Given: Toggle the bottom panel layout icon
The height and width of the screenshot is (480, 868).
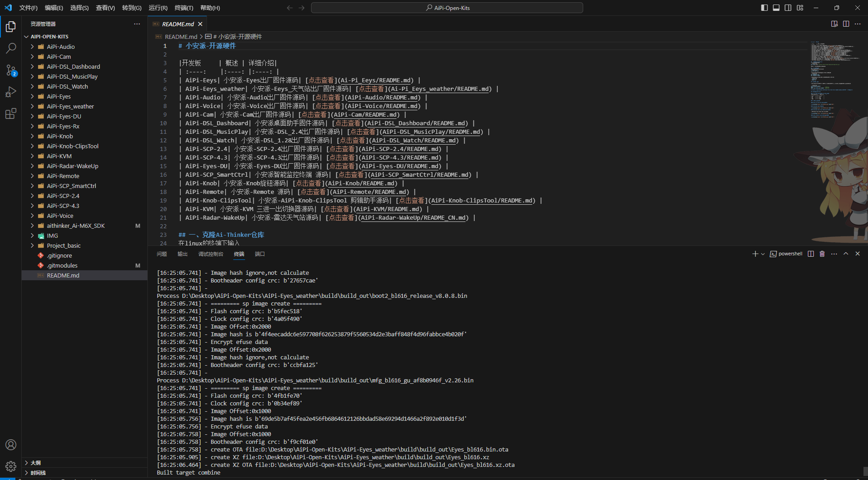Looking at the screenshot, I should point(776,8).
